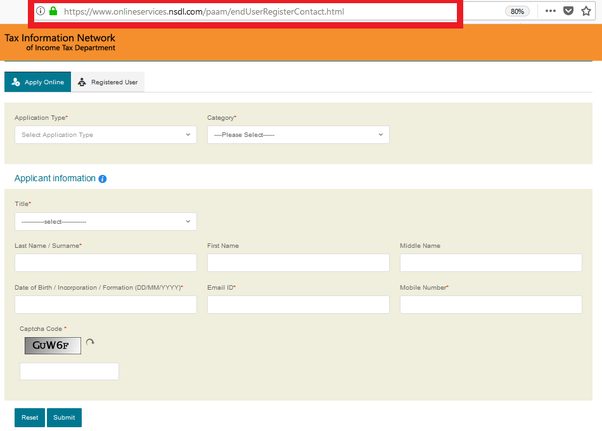The width and height of the screenshot is (602, 431).
Task: Click the Pocket save icon
Action: click(568, 11)
